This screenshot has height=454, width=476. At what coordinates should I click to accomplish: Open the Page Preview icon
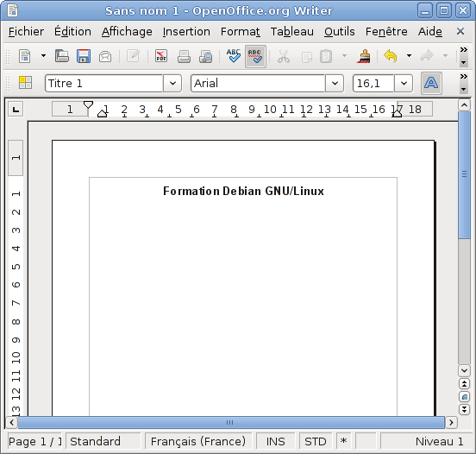pyautogui.click(x=205, y=56)
